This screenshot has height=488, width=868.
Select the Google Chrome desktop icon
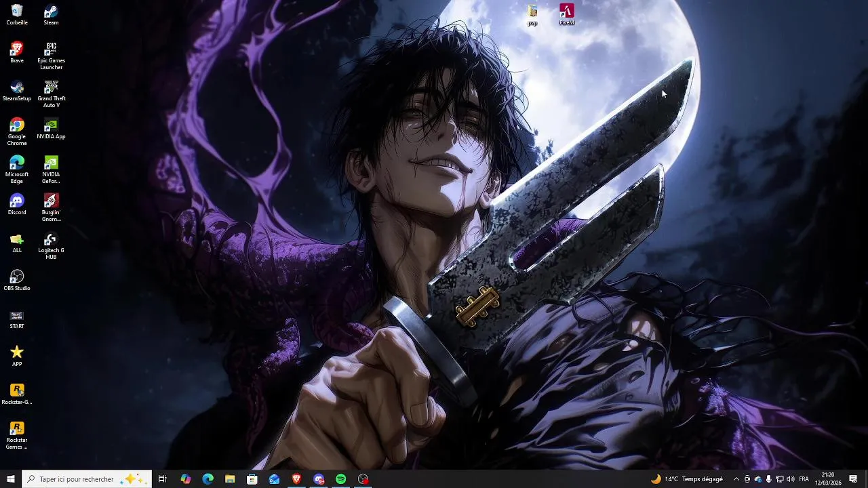[17, 132]
